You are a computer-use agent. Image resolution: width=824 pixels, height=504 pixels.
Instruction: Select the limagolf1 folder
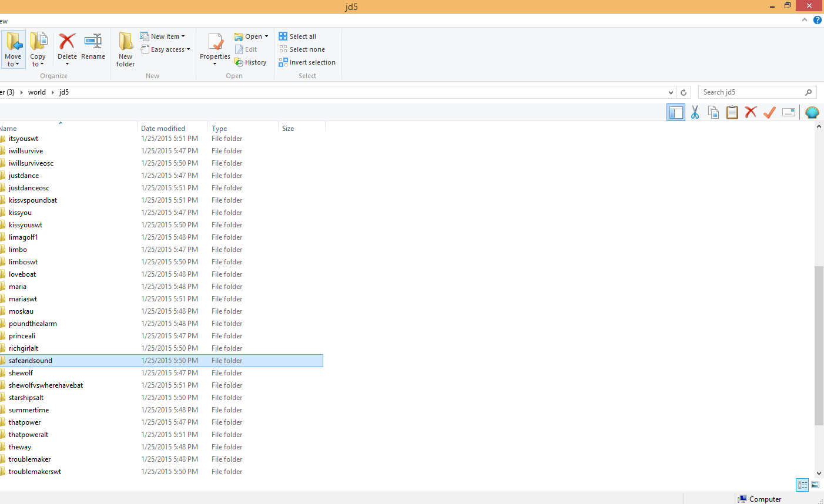(24, 237)
